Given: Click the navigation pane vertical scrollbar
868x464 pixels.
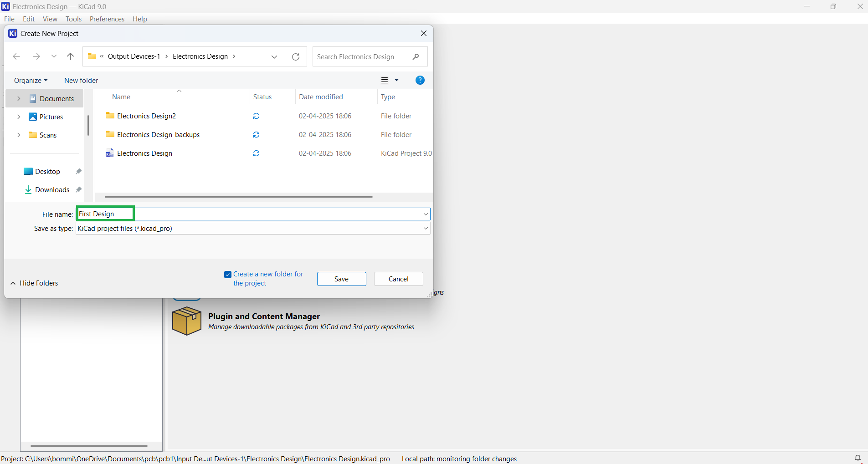Looking at the screenshot, I should pyautogui.click(x=88, y=125).
